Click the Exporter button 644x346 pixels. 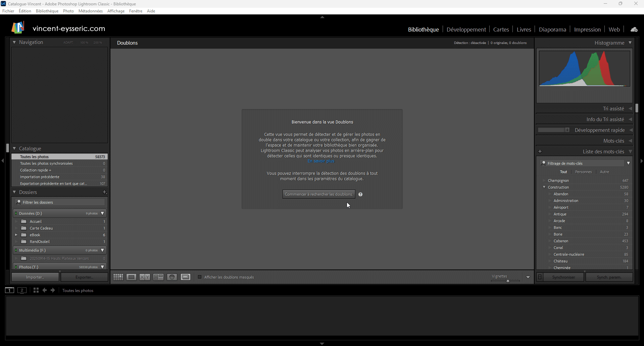tap(84, 277)
